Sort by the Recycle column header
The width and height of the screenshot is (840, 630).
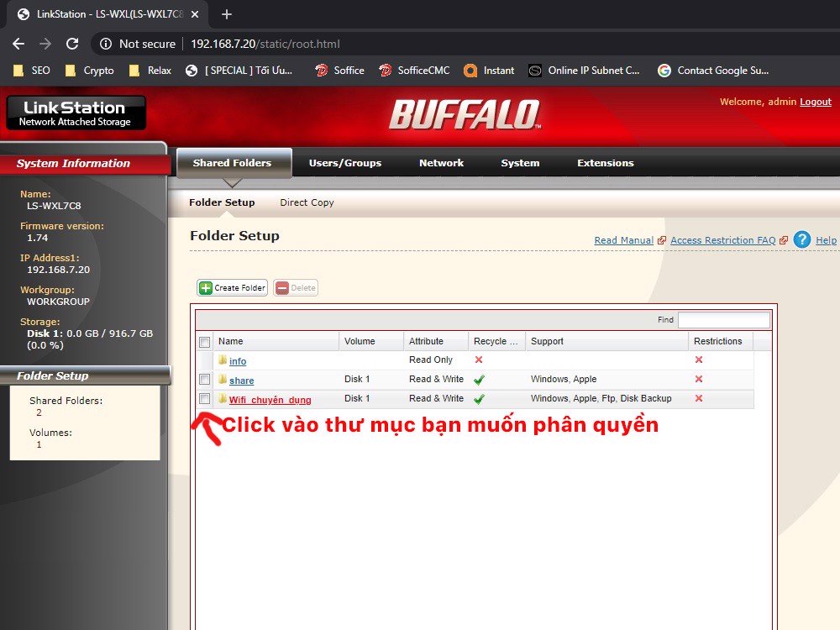(x=496, y=341)
